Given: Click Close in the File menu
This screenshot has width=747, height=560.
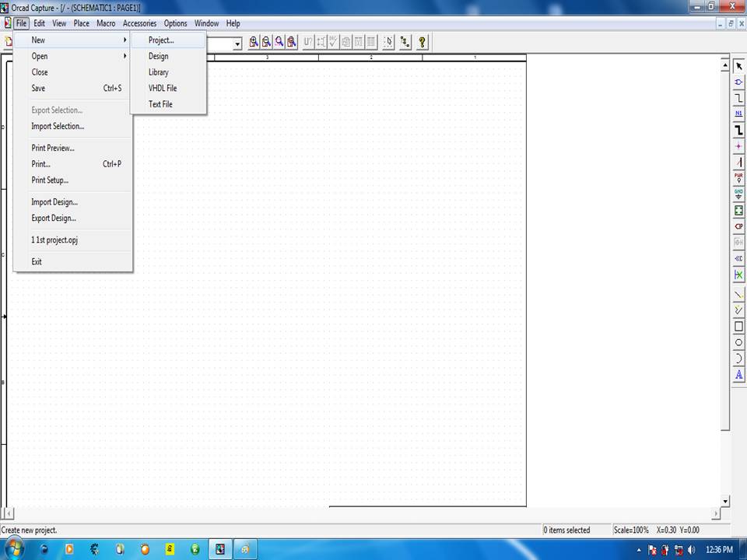Looking at the screenshot, I should [73, 72].
